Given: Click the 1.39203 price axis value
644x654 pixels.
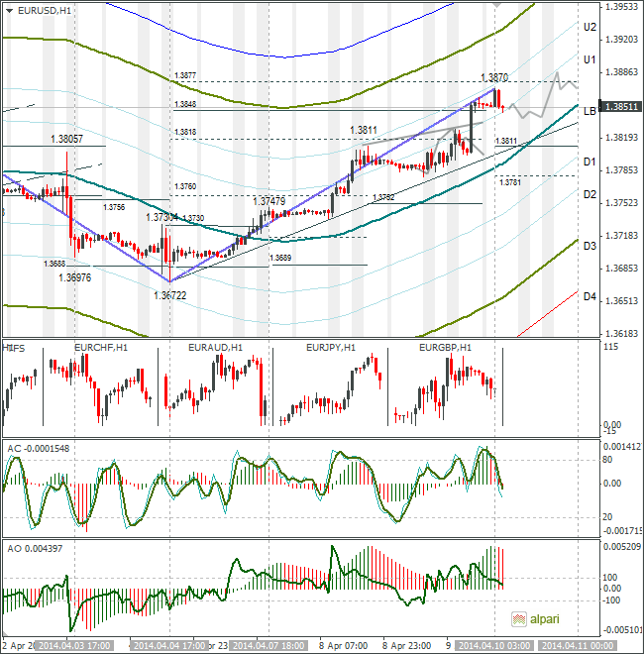Looking at the screenshot, I should 621,40.
